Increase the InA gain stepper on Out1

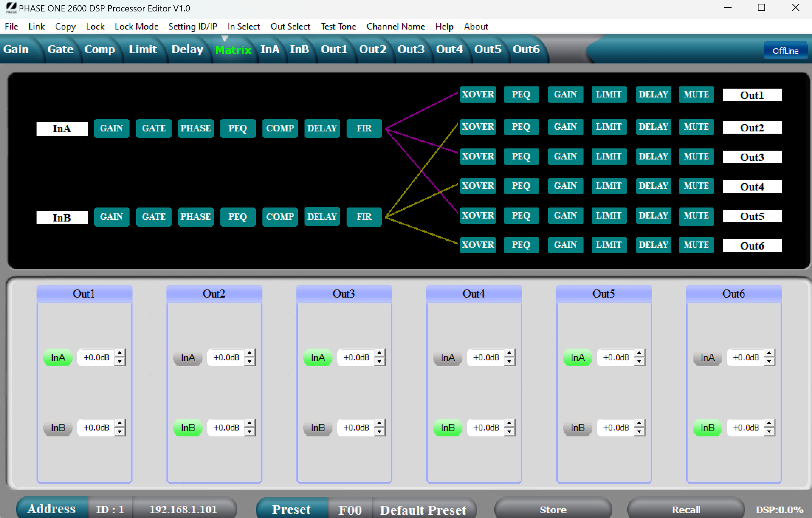click(x=120, y=354)
